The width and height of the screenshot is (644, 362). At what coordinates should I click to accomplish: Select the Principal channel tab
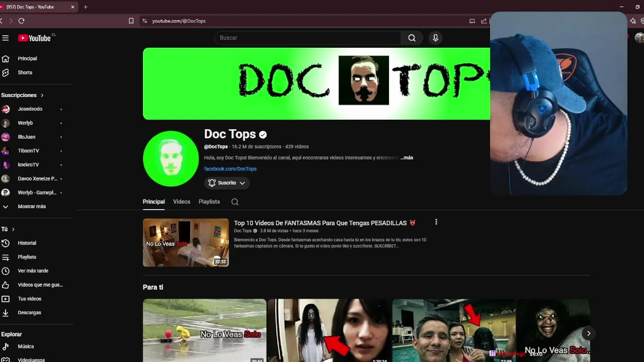(x=153, y=202)
